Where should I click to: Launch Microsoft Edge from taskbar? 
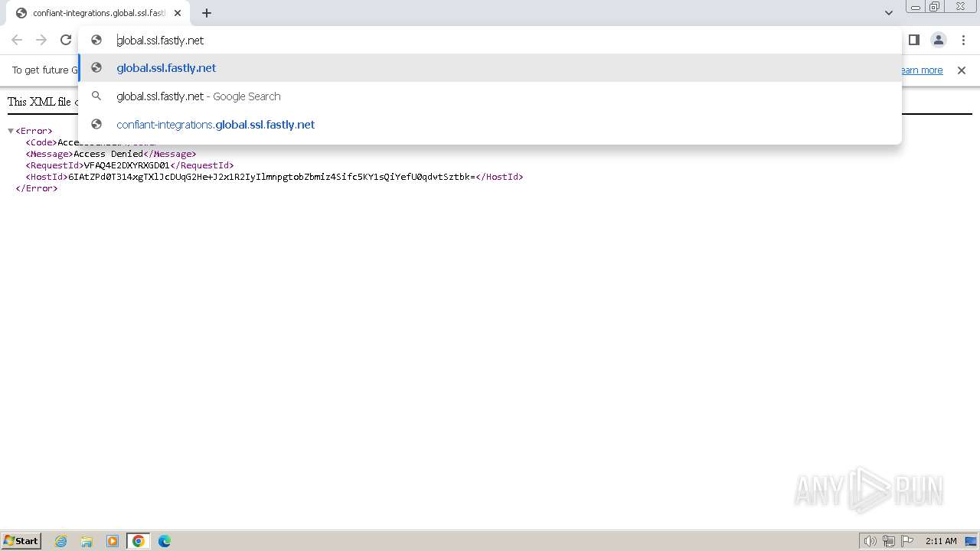point(165,541)
